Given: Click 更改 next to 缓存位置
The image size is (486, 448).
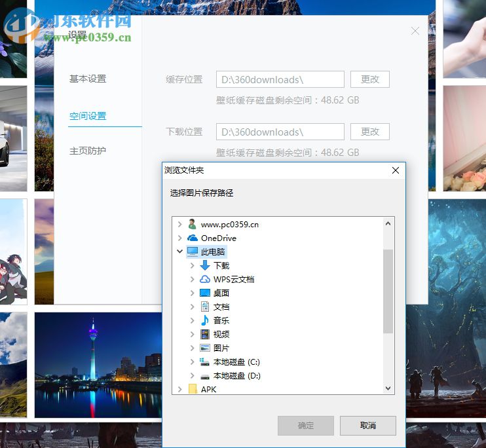Looking at the screenshot, I should (x=370, y=79).
